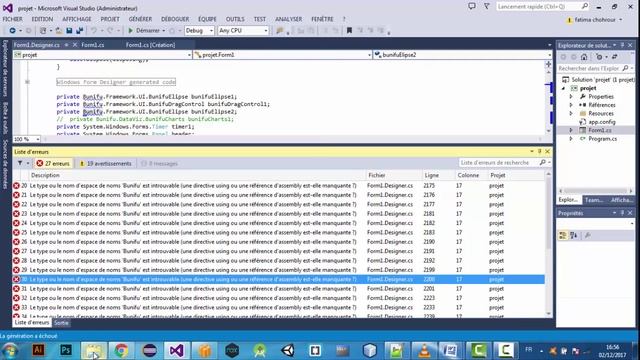Viewport: 640px width, 360px height.
Task: Open Adobe Illustrator from the taskbar
Action: click(x=38, y=350)
